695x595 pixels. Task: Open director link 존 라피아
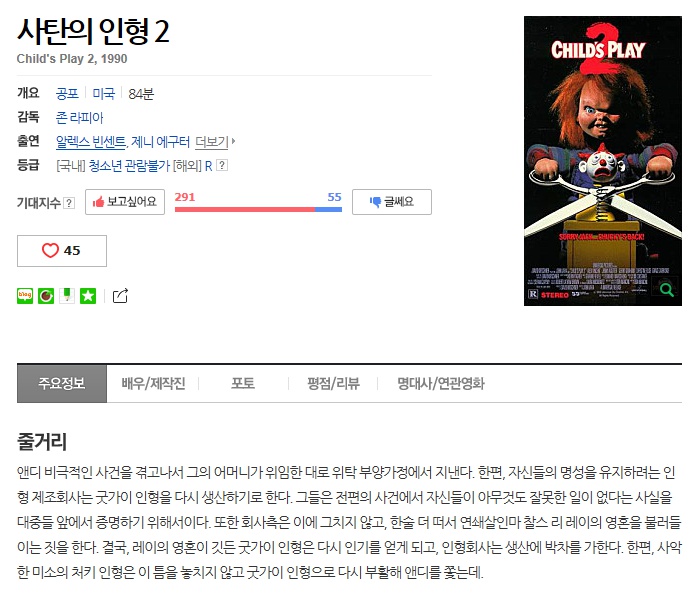click(79, 117)
